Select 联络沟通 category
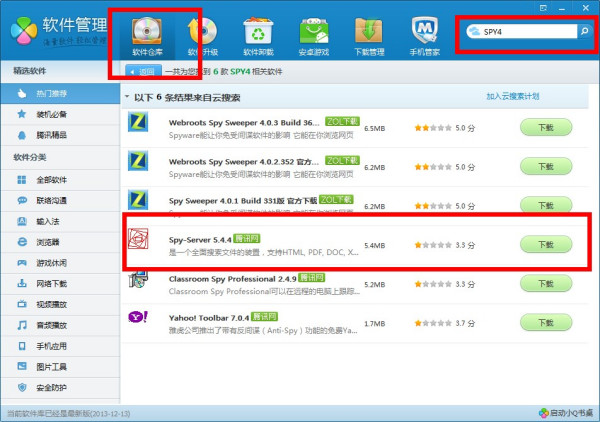The image size is (600, 422). tap(60, 200)
